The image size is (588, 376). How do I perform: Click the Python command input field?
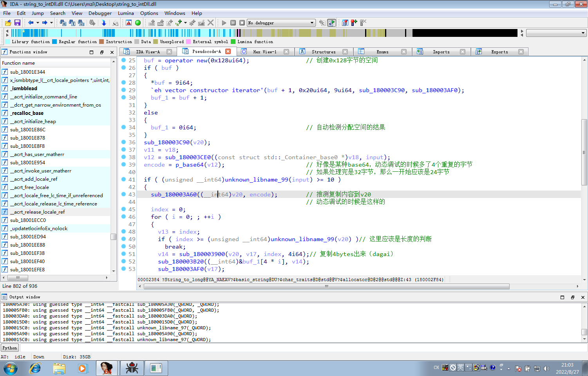304,348
